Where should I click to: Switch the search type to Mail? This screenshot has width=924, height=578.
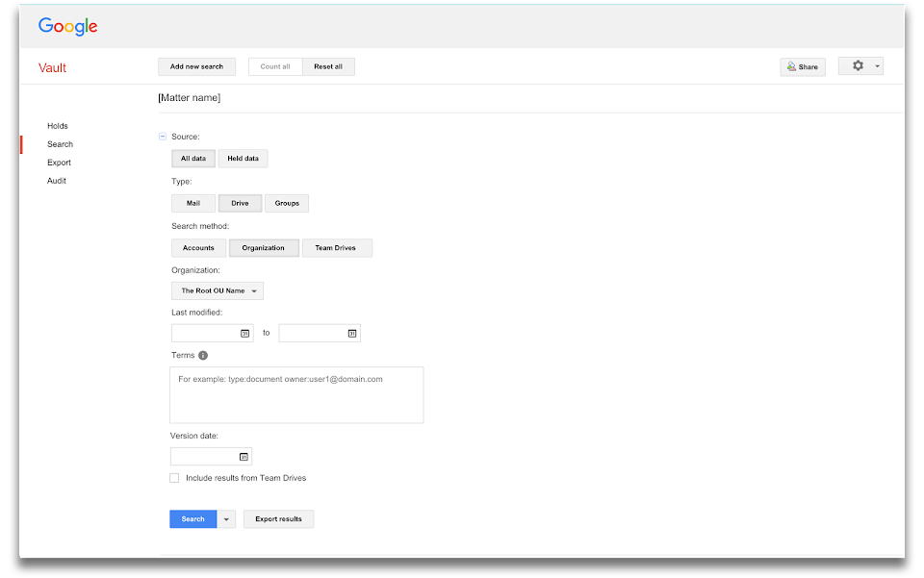[192, 203]
